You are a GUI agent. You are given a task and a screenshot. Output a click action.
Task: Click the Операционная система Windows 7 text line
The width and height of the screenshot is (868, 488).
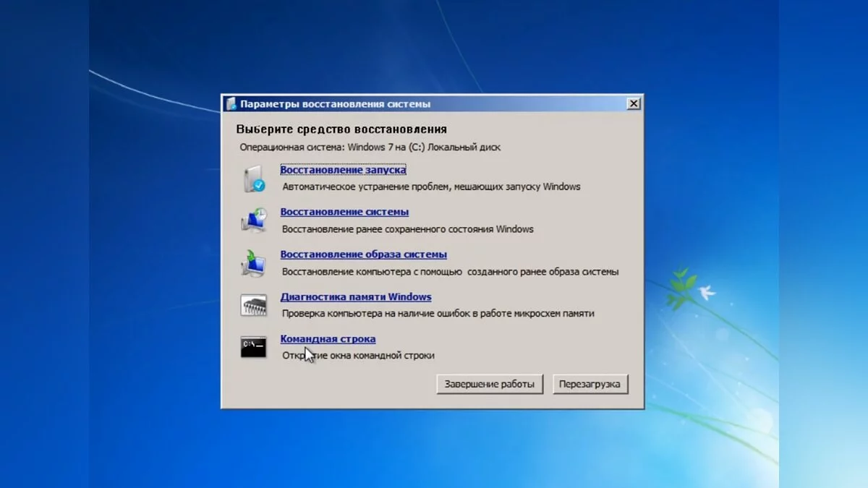tap(370, 147)
